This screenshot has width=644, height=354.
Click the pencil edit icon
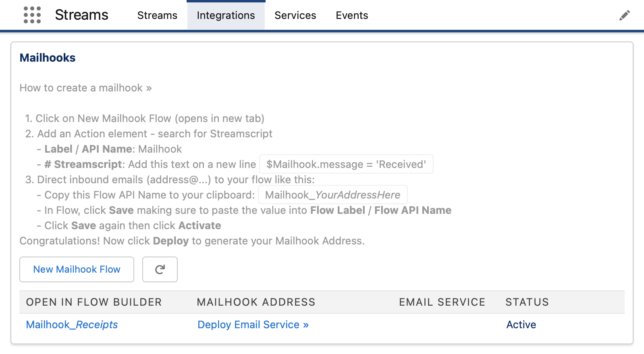click(x=624, y=15)
